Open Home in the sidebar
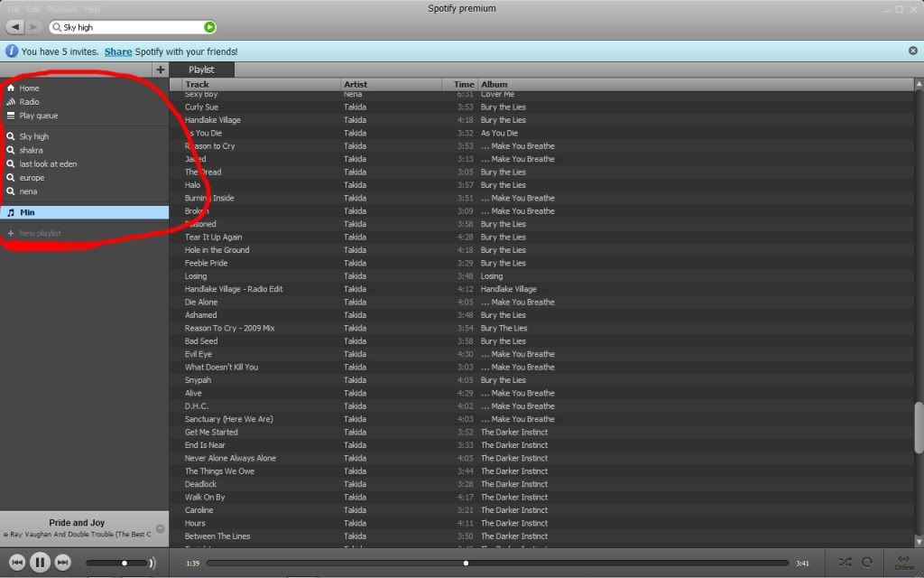Viewport: 924px width, 578px height. [29, 89]
